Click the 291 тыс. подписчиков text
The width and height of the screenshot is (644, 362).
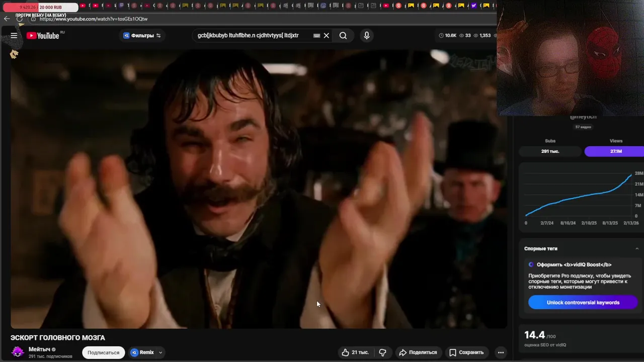(50, 356)
